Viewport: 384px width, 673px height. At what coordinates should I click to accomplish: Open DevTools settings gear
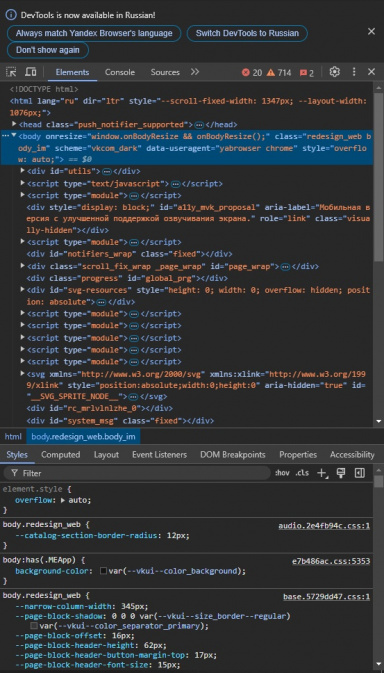pos(335,72)
